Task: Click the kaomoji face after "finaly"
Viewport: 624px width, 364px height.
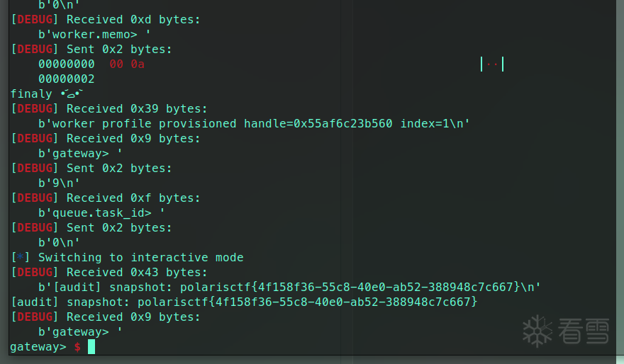Action: 72,93
